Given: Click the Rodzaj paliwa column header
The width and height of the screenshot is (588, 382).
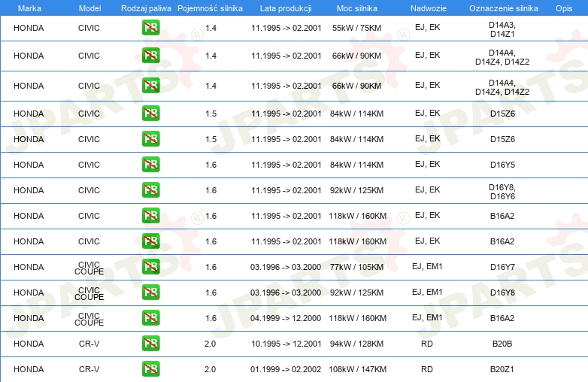Looking at the screenshot, I should [146, 8].
